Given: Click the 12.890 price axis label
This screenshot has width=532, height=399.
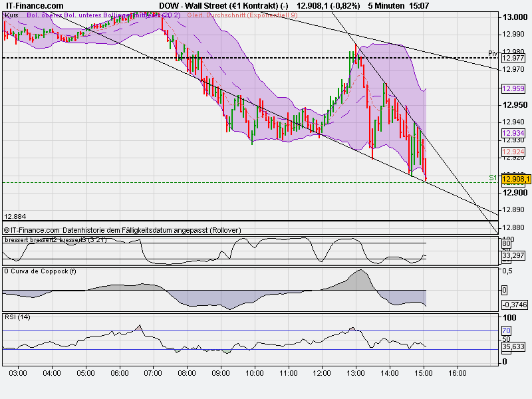Looking at the screenshot, I should pyautogui.click(x=513, y=209).
